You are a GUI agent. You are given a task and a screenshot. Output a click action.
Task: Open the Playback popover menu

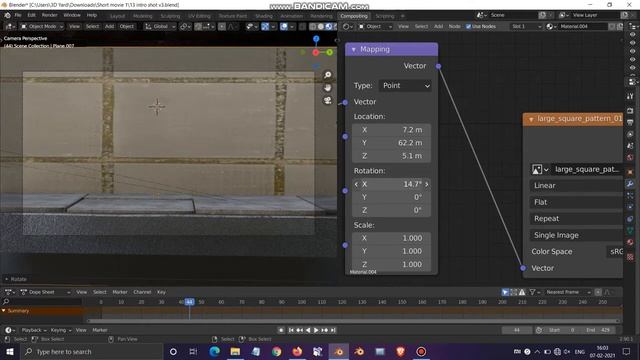pos(33,330)
